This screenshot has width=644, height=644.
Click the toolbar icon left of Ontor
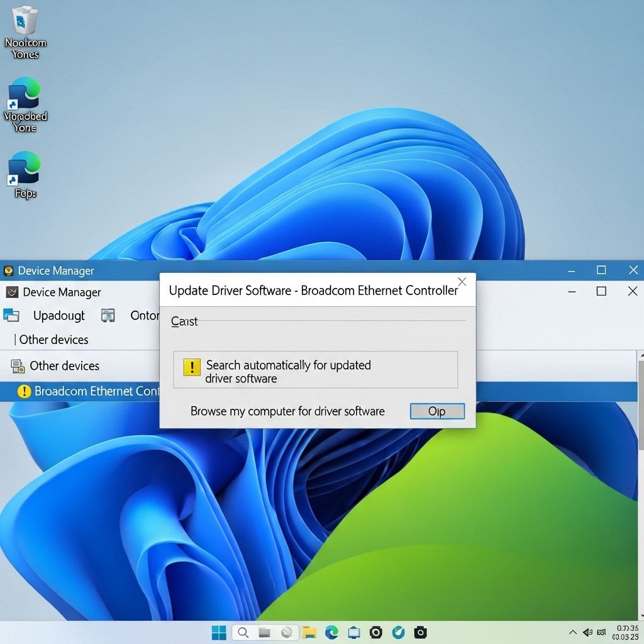coord(108,316)
